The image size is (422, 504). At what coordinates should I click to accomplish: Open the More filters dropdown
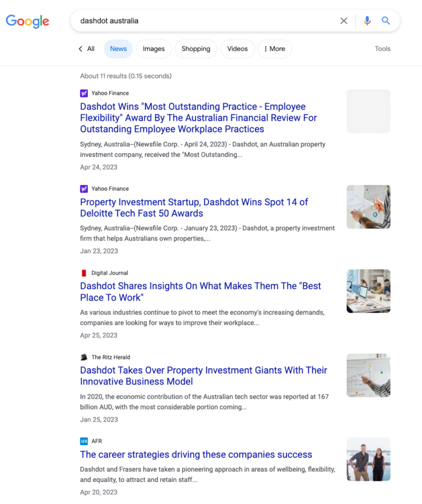[x=275, y=49]
